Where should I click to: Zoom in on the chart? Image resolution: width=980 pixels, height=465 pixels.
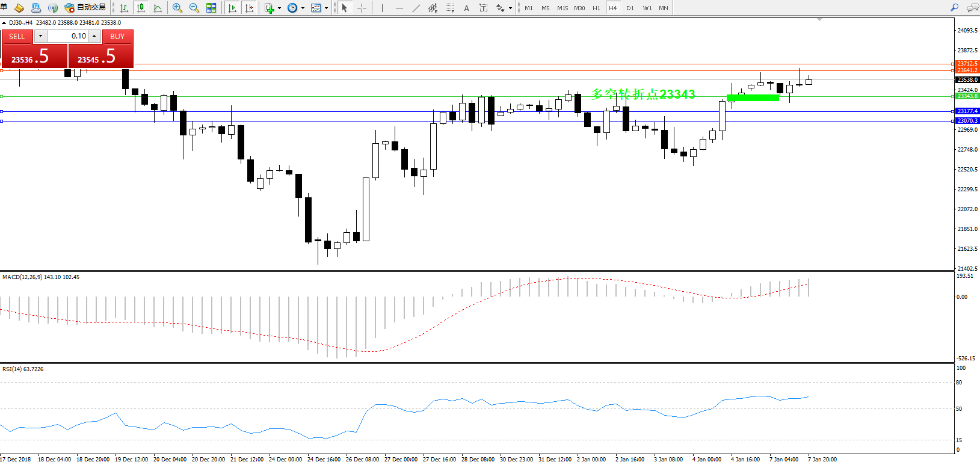177,8
